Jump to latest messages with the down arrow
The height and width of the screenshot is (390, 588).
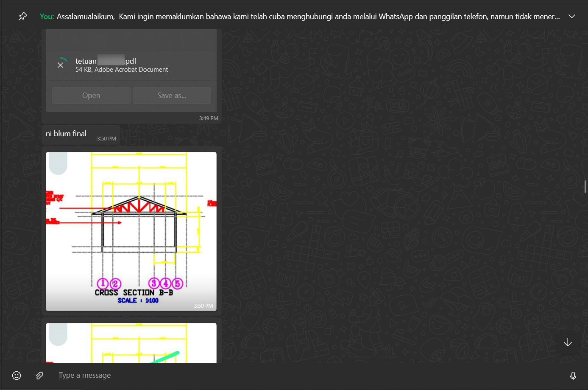click(x=568, y=342)
